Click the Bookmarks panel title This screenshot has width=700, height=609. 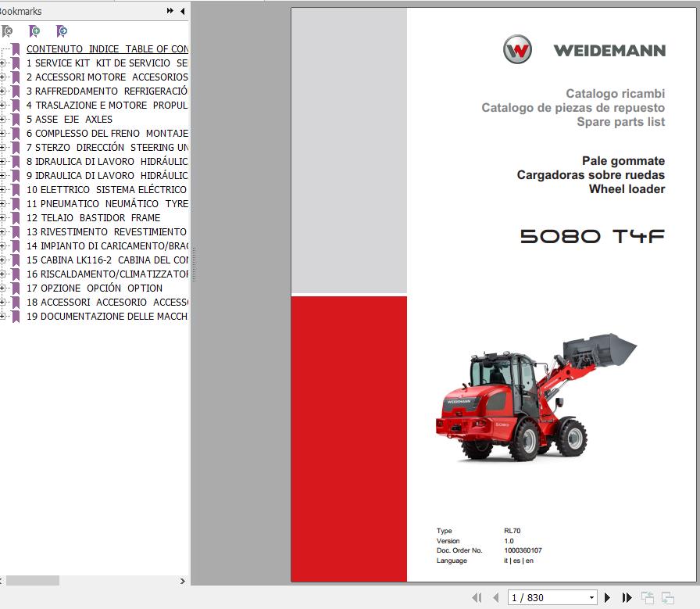click(x=20, y=11)
